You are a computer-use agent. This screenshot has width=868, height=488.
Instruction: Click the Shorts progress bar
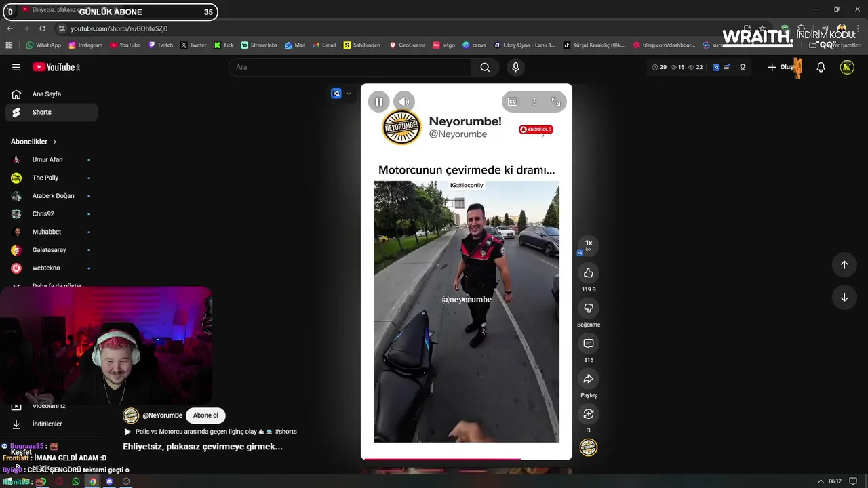click(x=467, y=459)
